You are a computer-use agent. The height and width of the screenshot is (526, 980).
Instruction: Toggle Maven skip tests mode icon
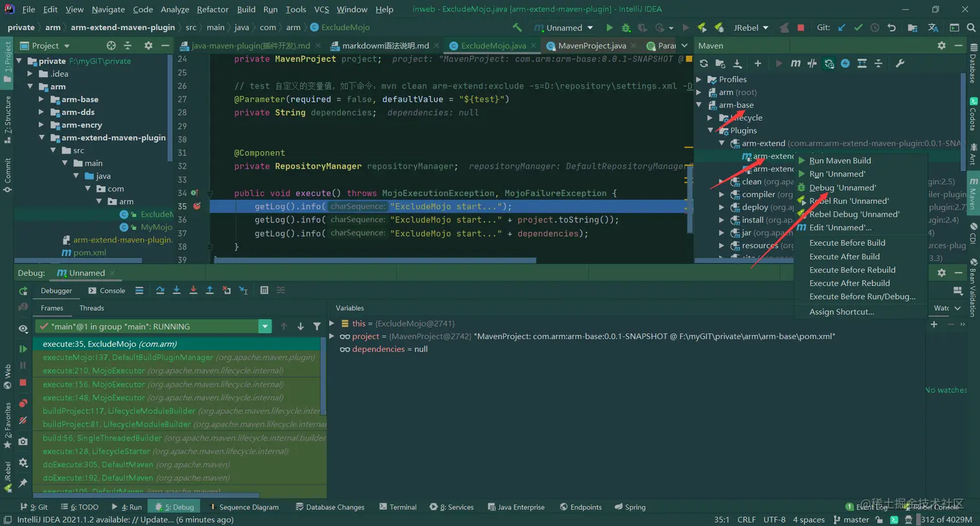845,63
